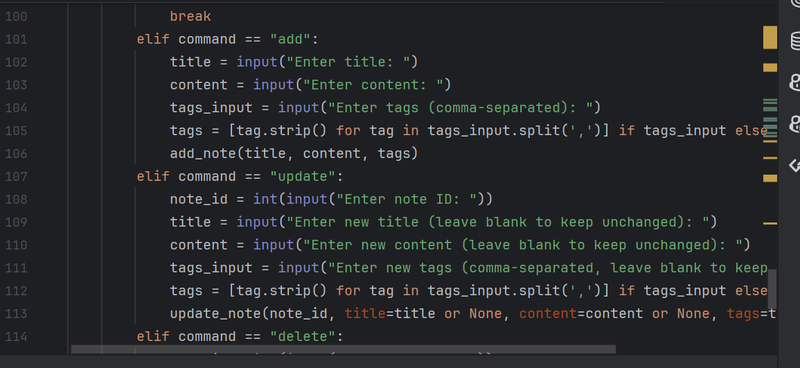Toggle a breakpoint at line number 100
The height and width of the screenshot is (368, 800).
tap(16, 16)
